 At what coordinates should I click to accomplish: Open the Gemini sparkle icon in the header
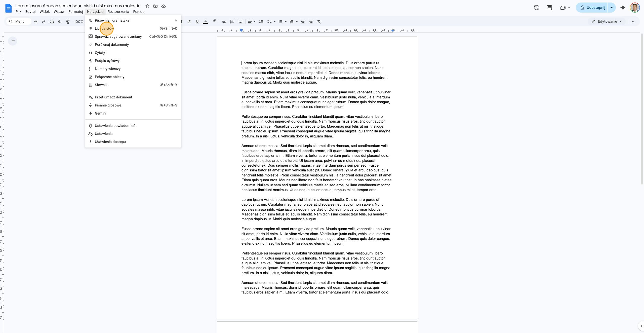point(623,8)
